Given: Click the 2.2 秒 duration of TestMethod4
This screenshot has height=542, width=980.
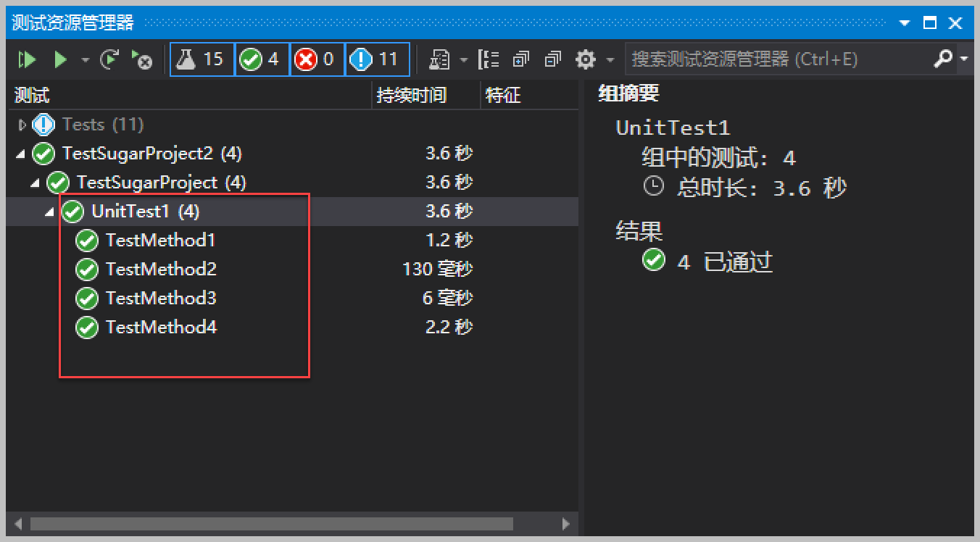Looking at the screenshot, I should pos(449,327).
